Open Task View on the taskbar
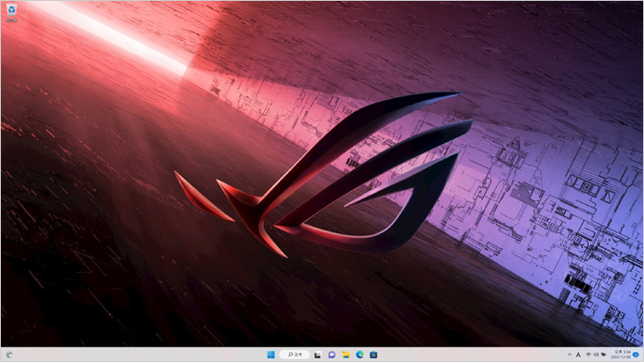 [x=317, y=355]
